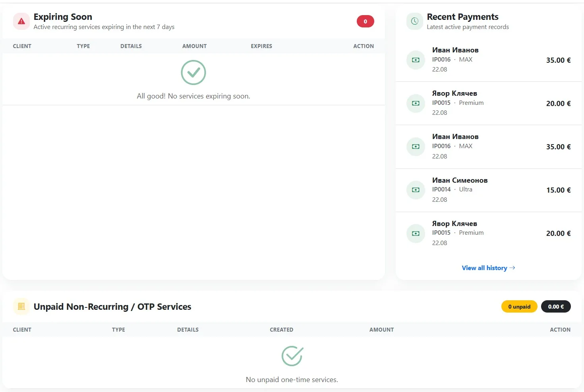Screen dimensions: 584x392
Task: Click the yellow note icon beside Unpaid Non-Recurring
Action: tap(21, 307)
